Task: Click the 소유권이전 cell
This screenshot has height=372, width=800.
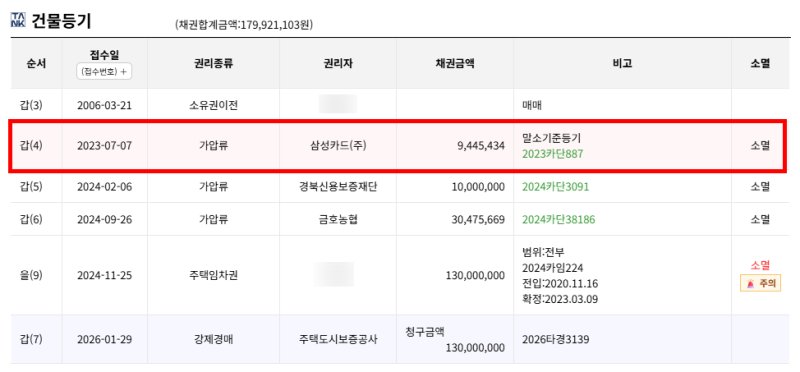Action: tap(213, 106)
